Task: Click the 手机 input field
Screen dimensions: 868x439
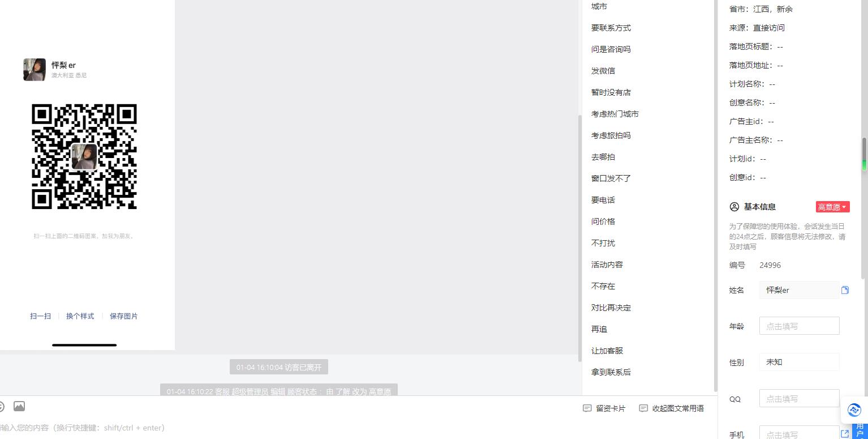Action: point(799,433)
